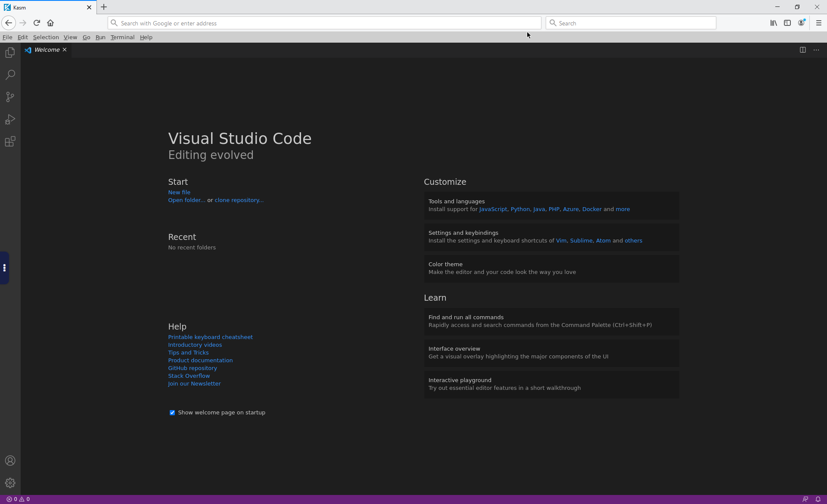Expand editor more actions menu
Image resolution: width=827 pixels, height=504 pixels.
(x=816, y=50)
